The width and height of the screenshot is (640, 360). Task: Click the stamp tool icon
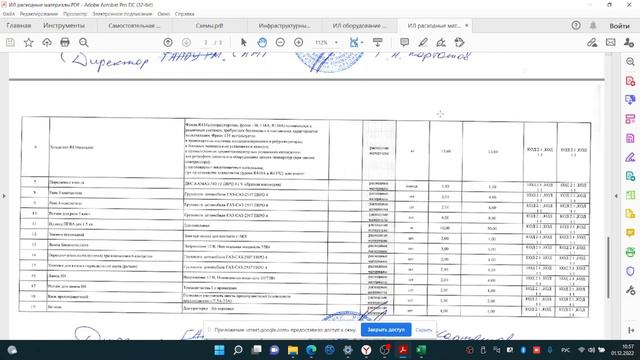(460, 42)
